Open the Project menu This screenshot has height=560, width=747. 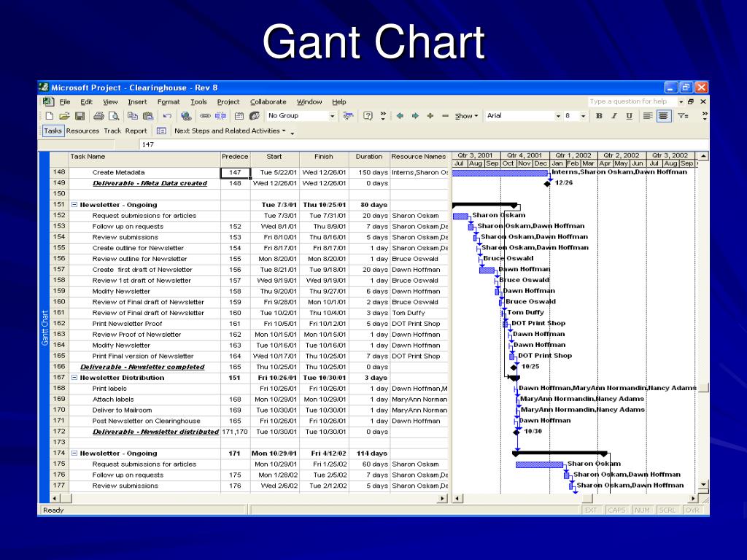[x=228, y=102]
